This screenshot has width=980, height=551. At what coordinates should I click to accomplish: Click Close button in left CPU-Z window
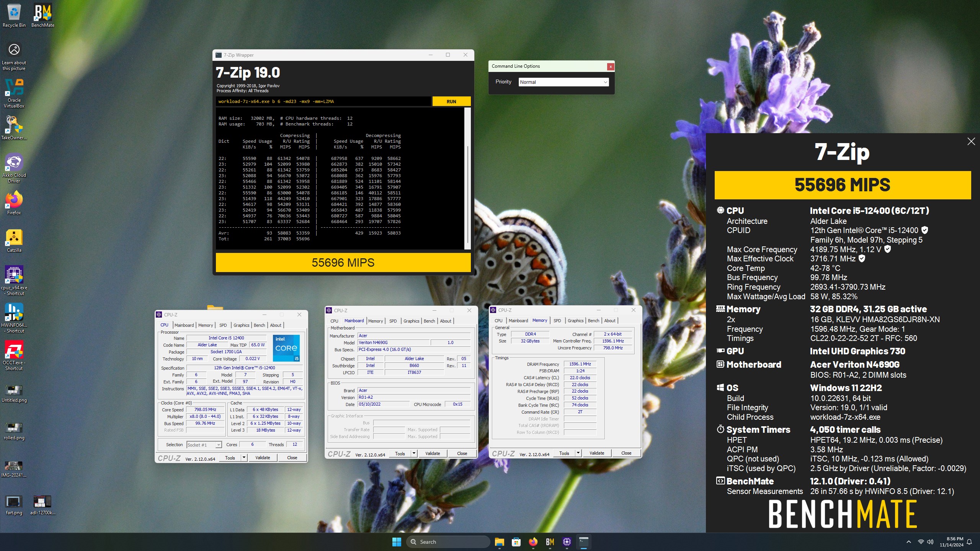pos(292,458)
